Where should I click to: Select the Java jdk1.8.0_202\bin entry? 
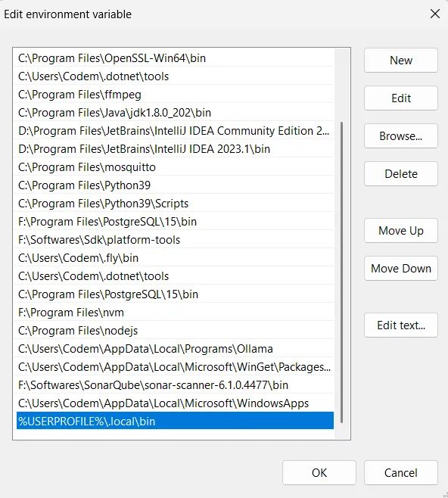[x=175, y=113]
